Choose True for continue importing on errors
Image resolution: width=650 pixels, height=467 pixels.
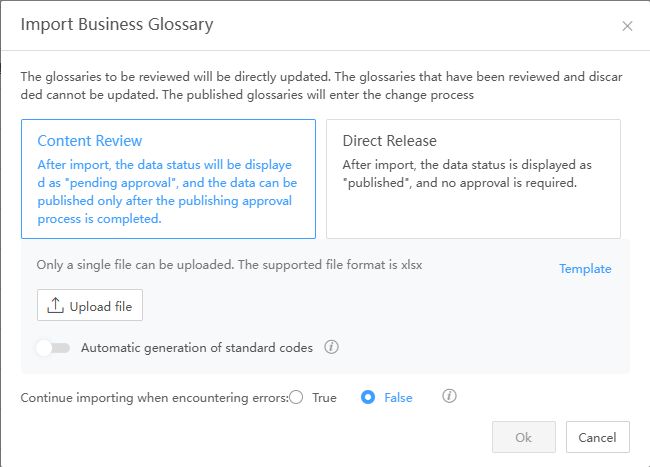296,397
